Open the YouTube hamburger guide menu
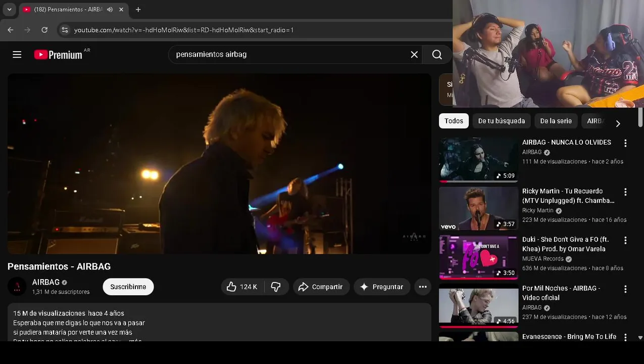Screen dimensions: 644x364 point(17,55)
